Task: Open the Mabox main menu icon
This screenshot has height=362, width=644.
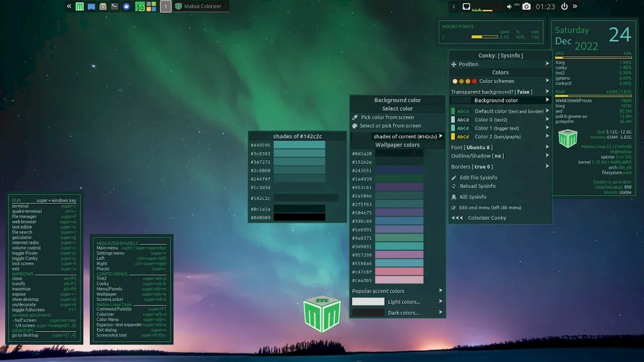Action: 79,6
